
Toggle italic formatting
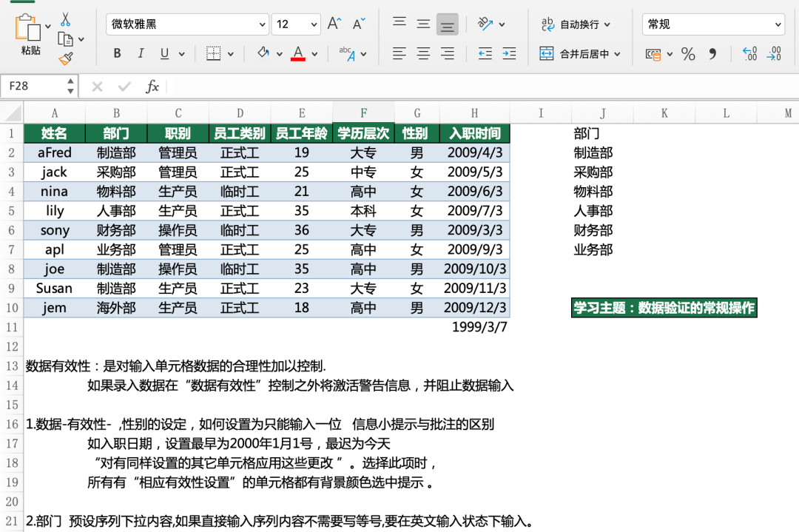click(141, 53)
